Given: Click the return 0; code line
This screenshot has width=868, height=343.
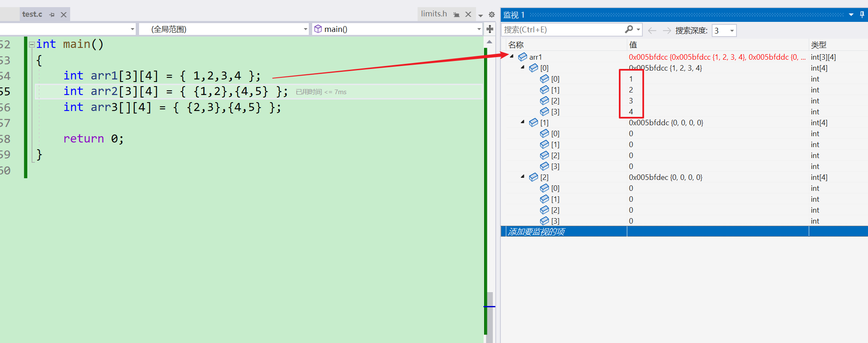Looking at the screenshot, I should (93, 139).
